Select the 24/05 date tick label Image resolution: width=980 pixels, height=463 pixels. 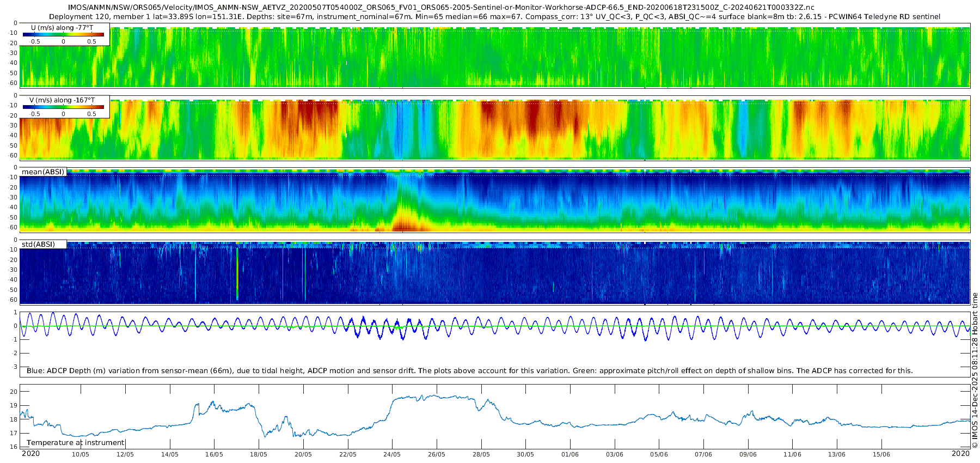click(x=392, y=454)
